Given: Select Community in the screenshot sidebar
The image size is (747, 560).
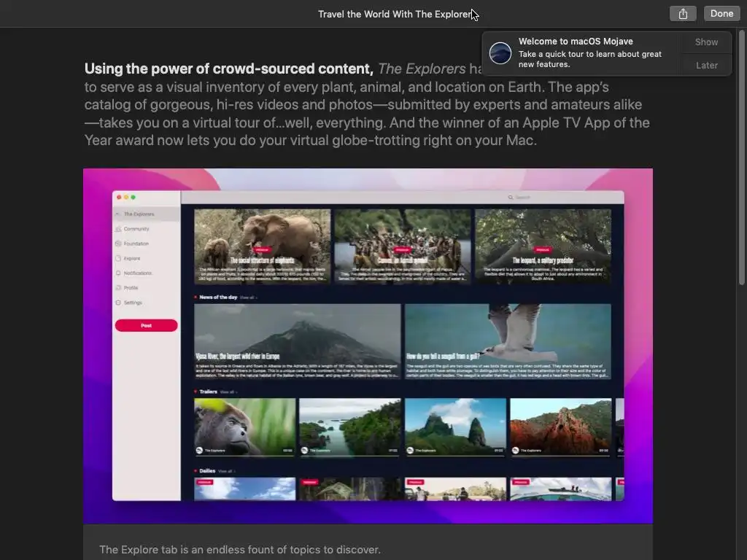Looking at the screenshot, I should click(x=136, y=229).
